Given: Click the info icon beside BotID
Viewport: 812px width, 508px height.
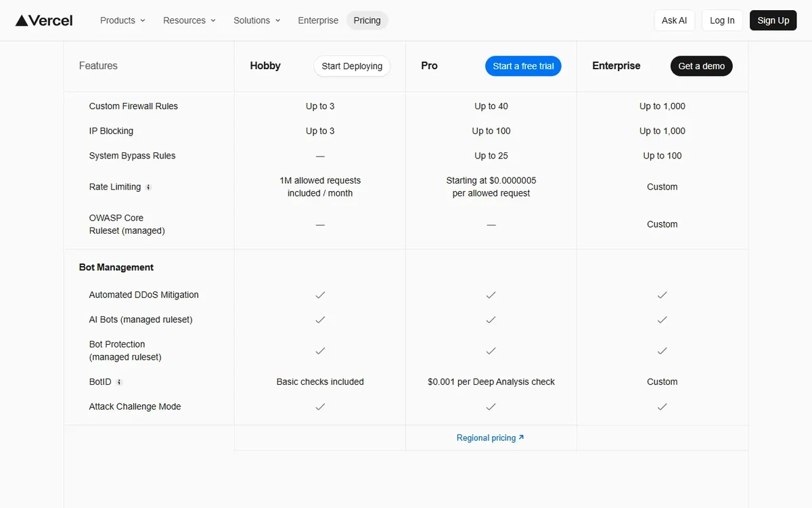Looking at the screenshot, I should (119, 382).
